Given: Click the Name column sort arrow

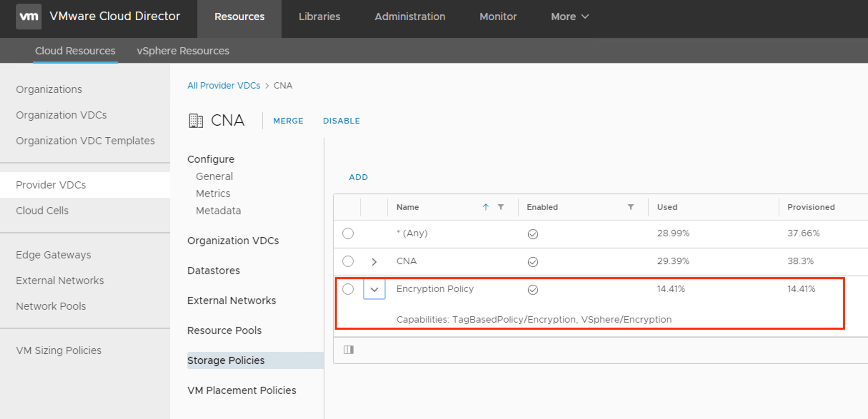Looking at the screenshot, I should click(485, 207).
